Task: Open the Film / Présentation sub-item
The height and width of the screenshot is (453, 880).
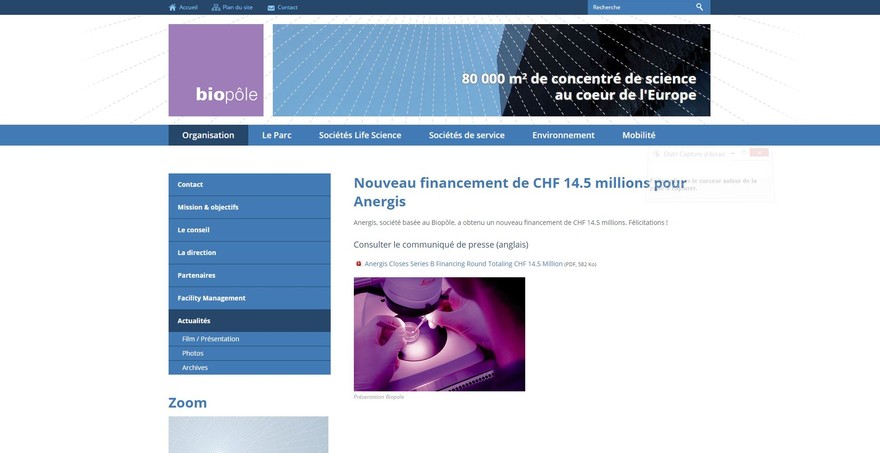Action: click(250, 339)
